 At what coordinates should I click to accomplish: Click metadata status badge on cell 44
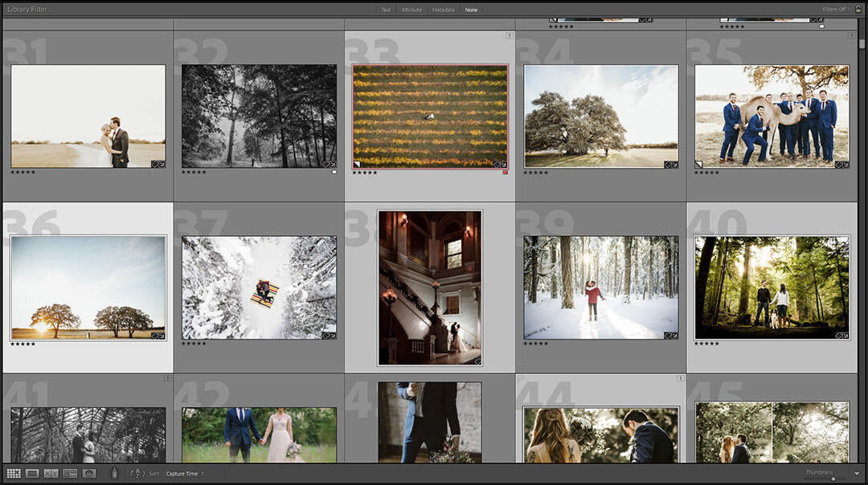(681, 378)
